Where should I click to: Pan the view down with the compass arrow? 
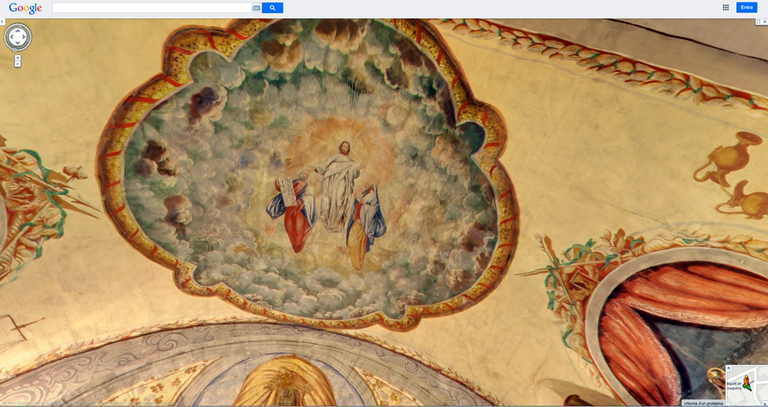(18, 43)
